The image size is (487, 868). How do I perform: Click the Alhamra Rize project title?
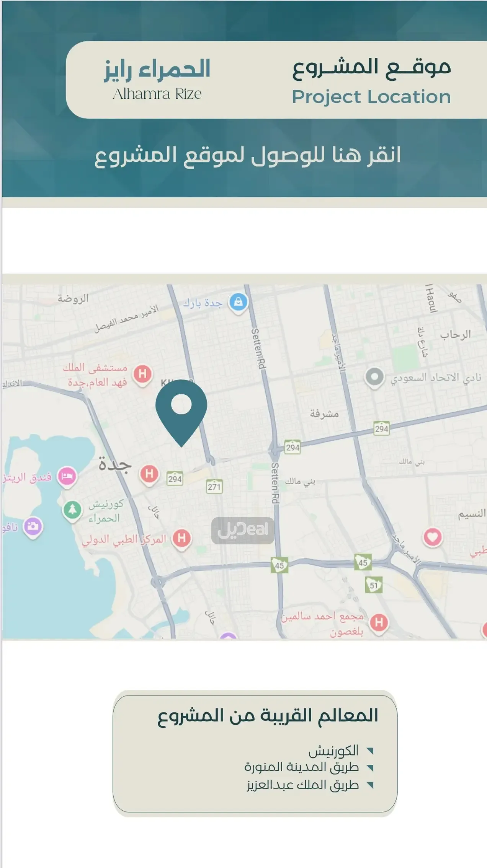[x=157, y=78]
